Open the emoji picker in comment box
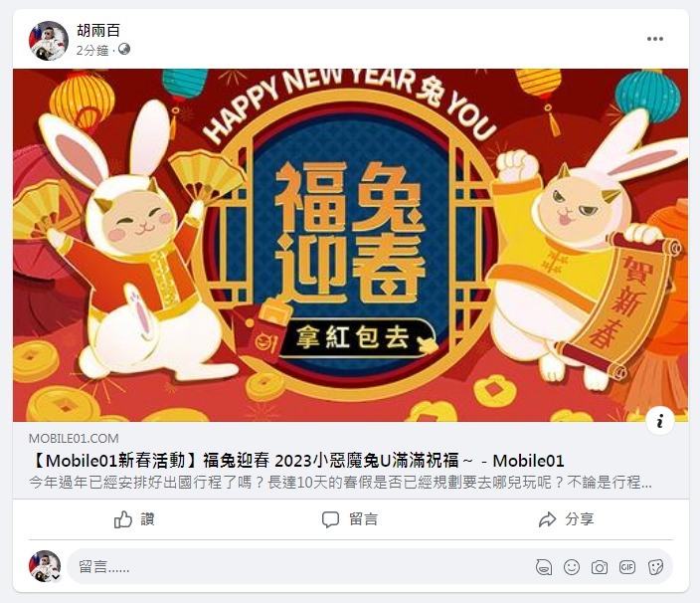Viewport: 700px width, 603px height. pyautogui.click(x=572, y=567)
